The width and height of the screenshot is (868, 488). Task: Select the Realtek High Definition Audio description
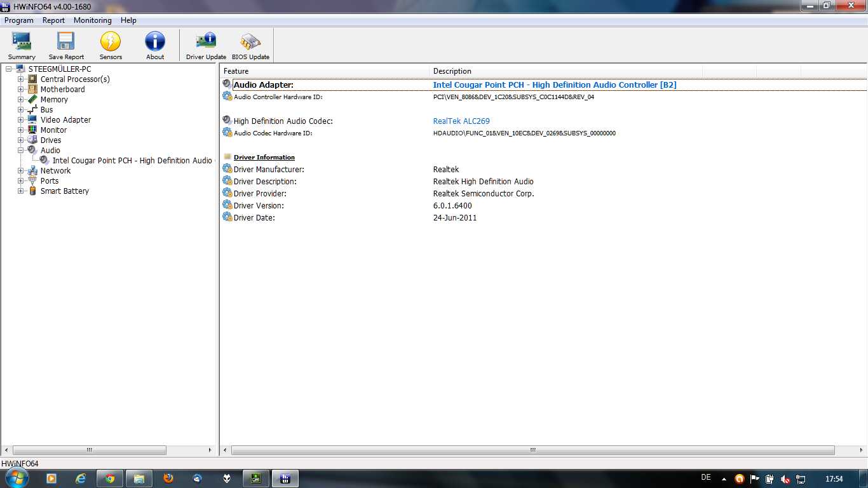[484, 181]
